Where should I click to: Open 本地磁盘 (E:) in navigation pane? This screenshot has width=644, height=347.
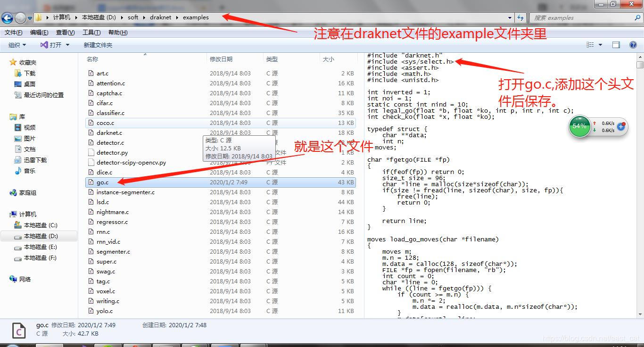pos(41,247)
